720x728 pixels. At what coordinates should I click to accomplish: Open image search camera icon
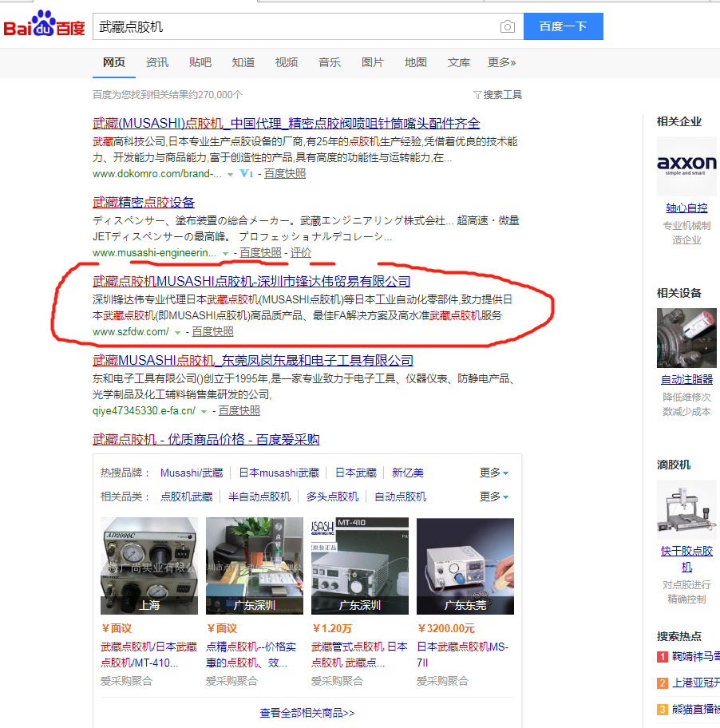508,26
